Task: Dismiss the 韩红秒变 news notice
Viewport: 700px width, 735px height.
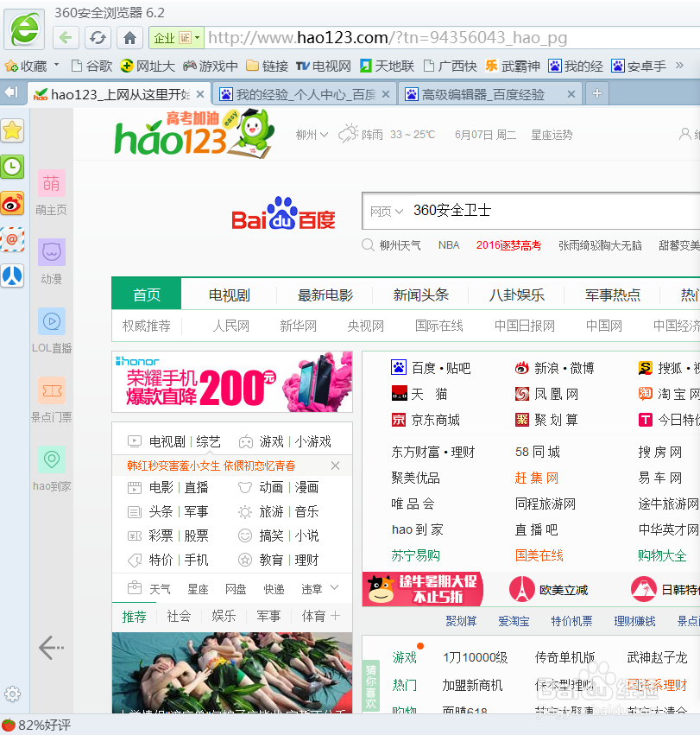Action: (335, 466)
